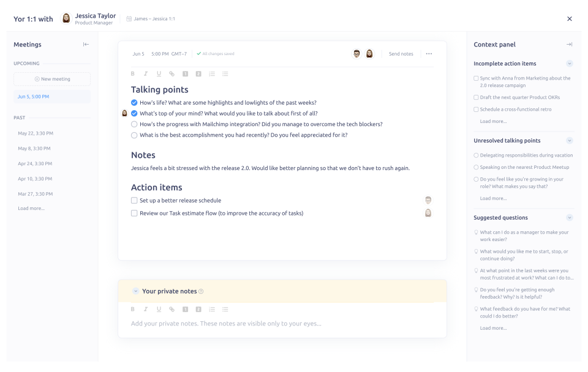This screenshot has height=372, width=588.
Task: Open the May 22, 3:30 PM past meeting
Action: pyautogui.click(x=36, y=133)
